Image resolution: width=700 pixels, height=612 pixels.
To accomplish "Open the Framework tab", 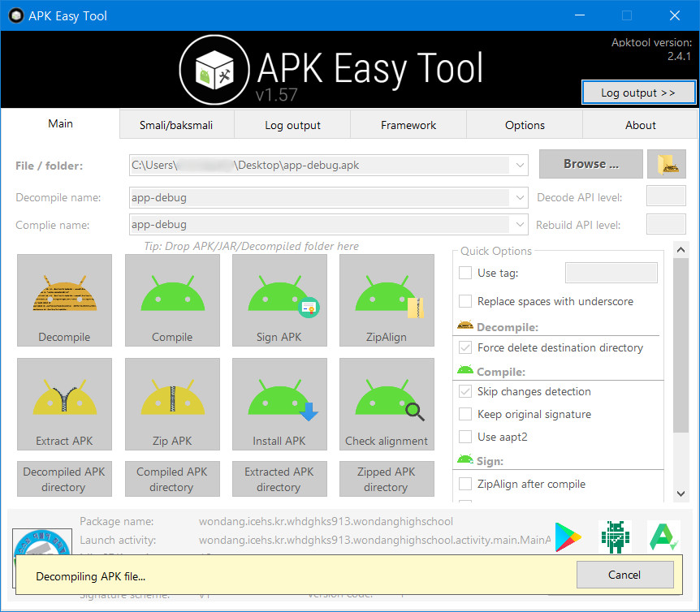I will 408,125.
